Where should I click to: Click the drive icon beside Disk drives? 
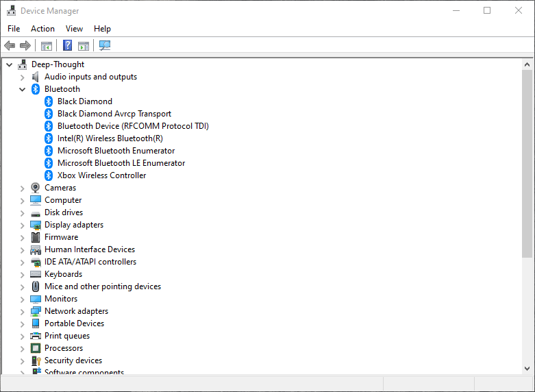[x=36, y=214]
